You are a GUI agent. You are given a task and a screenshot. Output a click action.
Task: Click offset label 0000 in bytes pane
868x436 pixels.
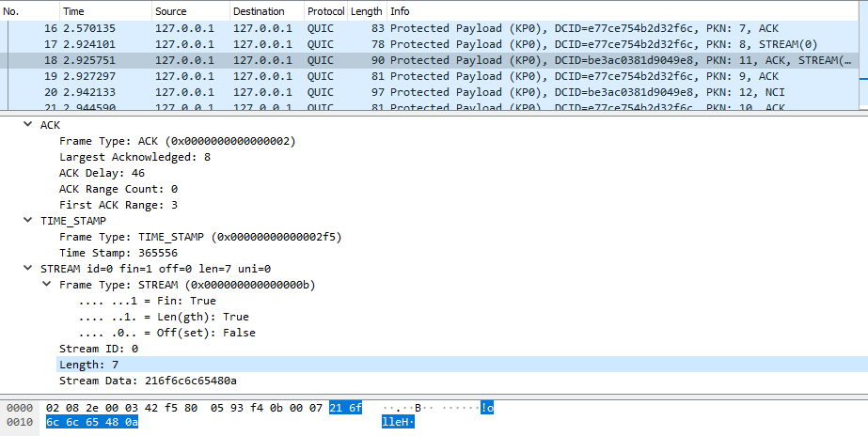coord(20,409)
